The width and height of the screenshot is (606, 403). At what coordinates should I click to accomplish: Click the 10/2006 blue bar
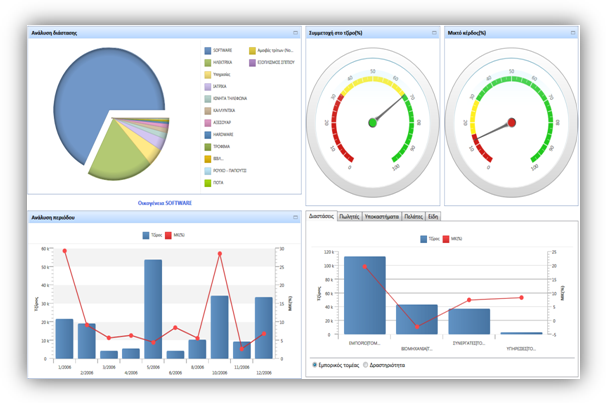[220, 327]
